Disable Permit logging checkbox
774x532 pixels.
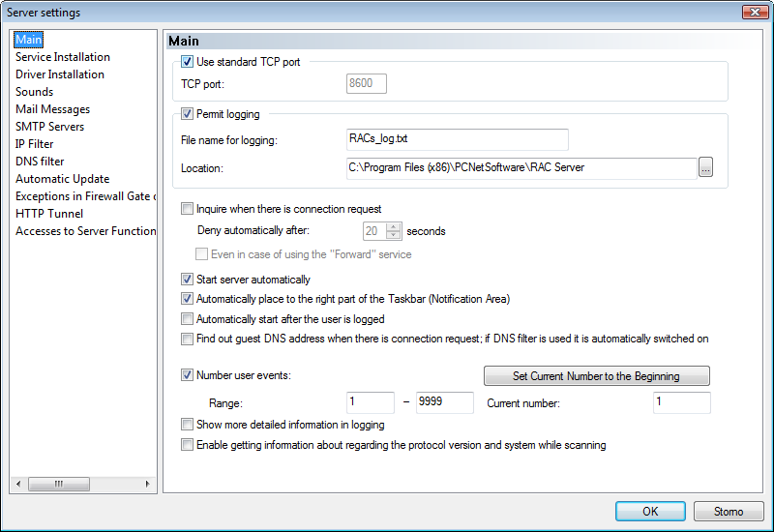[x=187, y=114]
